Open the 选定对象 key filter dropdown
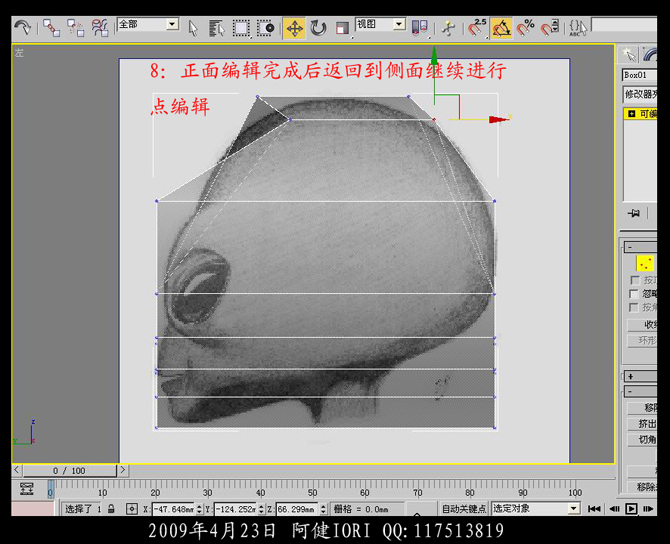This screenshot has height=544, width=670. tap(535, 508)
